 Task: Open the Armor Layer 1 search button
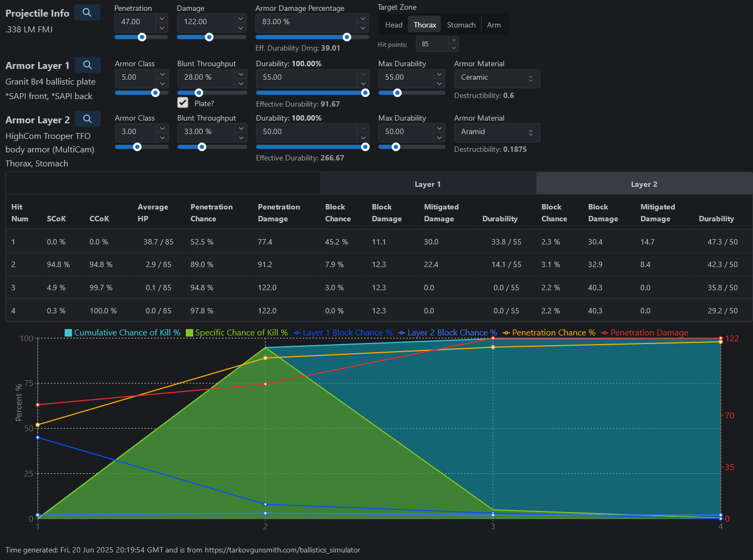point(87,65)
